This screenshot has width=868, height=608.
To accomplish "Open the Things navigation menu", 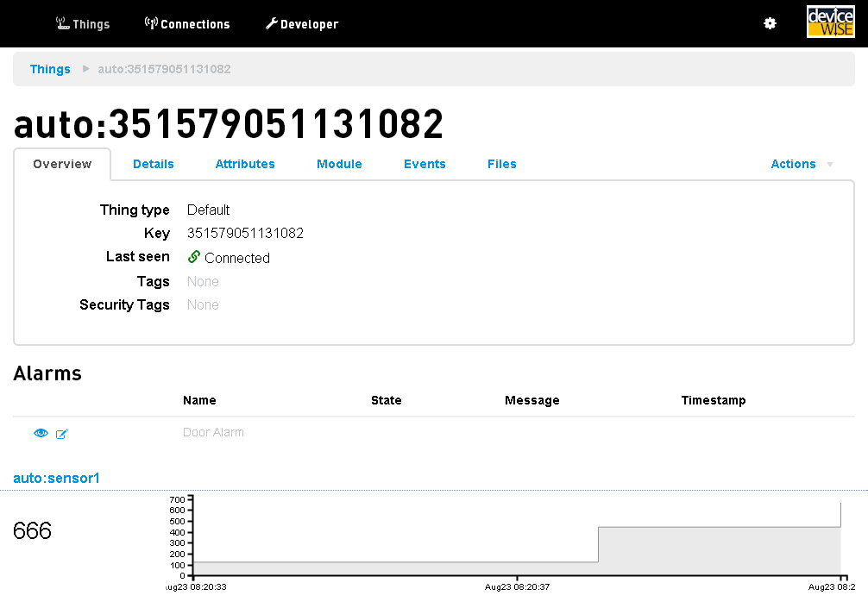I will tap(83, 24).
